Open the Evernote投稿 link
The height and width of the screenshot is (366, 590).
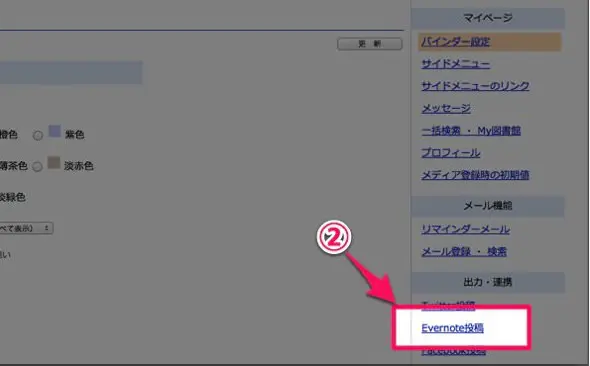(452, 328)
